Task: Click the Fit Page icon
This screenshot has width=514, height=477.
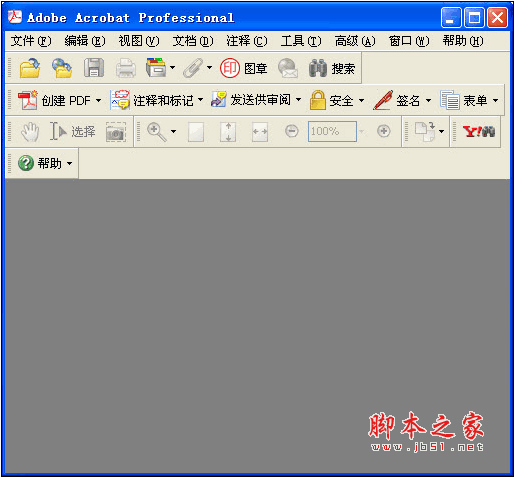Action: (x=228, y=132)
